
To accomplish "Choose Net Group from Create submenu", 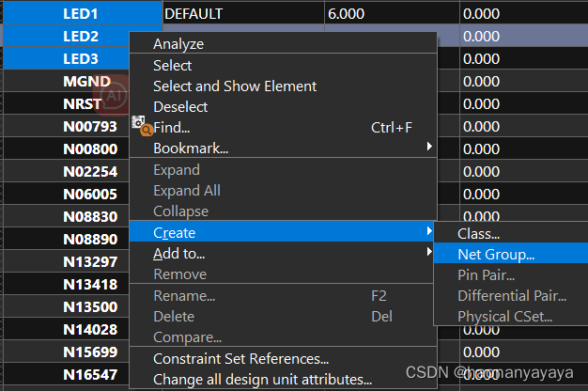I will (x=496, y=255).
